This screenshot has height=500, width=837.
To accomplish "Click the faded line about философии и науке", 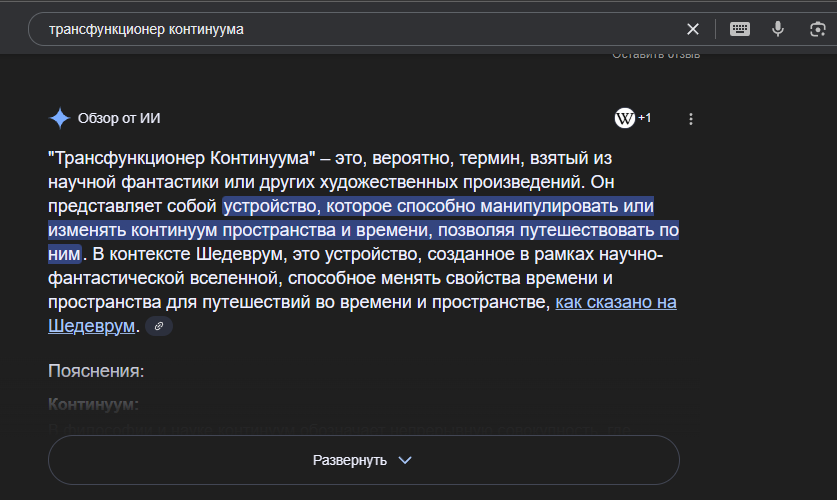I will point(339,429).
